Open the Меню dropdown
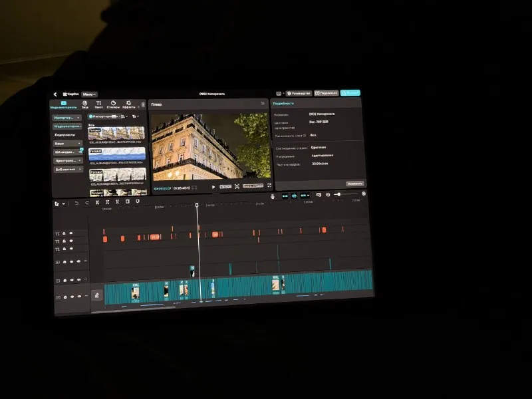Screen dimensions: 532x399 pyautogui.click(x=89, y=94)
